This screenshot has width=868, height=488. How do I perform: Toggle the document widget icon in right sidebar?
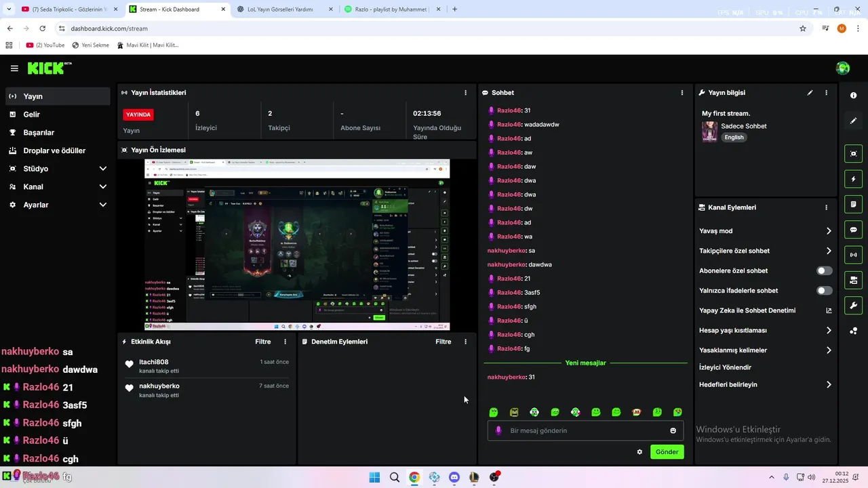[x=854, y=204]
